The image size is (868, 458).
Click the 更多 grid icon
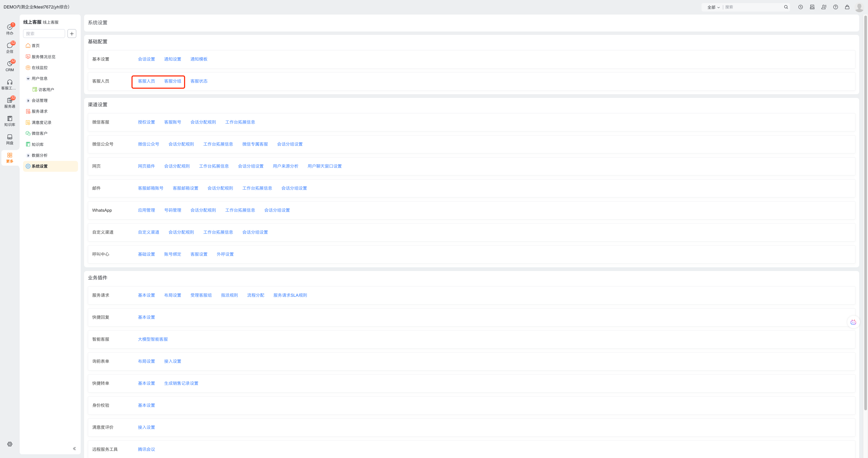pos(9,157)
